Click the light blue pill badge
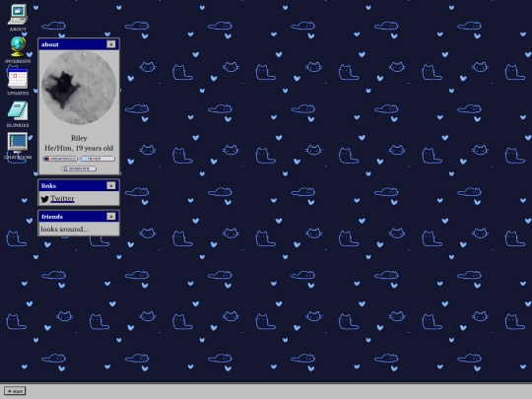532x399 pixels. [98, 159]
